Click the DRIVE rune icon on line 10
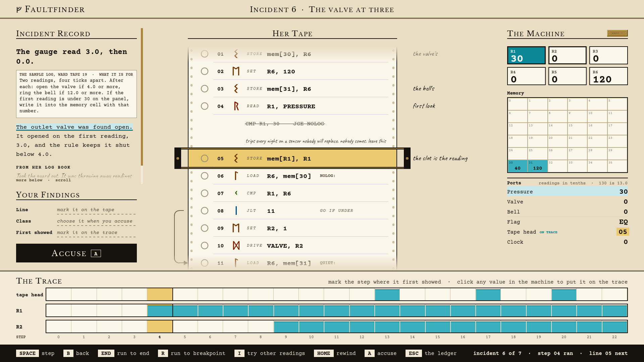 pyautogui.click(x=236, y=245)
